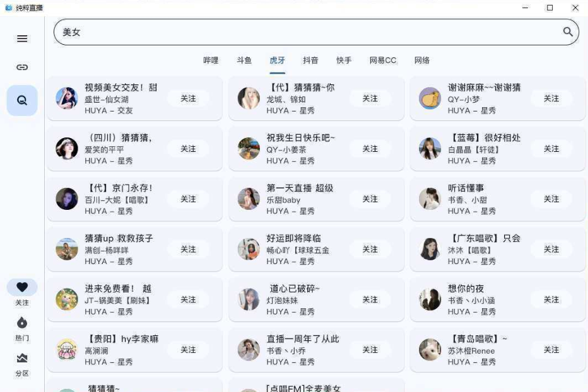Screen dimensions: 588x392
Task: Open the 热门 popular flame icon
Action: click(x=22, y=323)
